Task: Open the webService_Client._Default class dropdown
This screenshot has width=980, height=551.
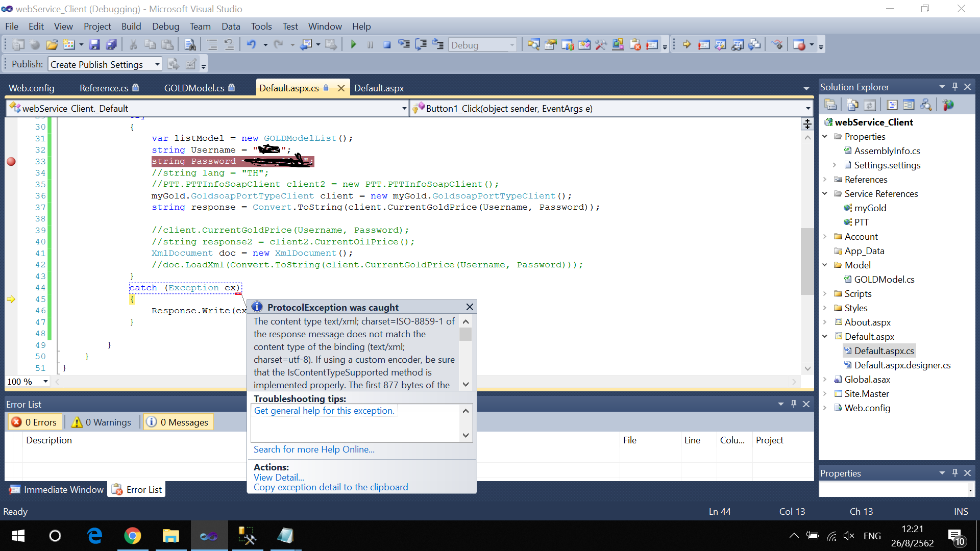Action: 404,108
